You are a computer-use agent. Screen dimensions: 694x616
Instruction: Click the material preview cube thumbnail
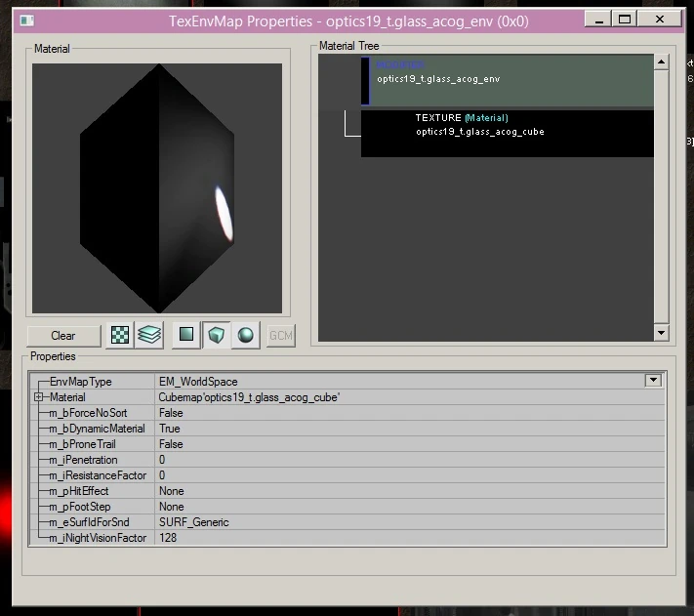157,188
